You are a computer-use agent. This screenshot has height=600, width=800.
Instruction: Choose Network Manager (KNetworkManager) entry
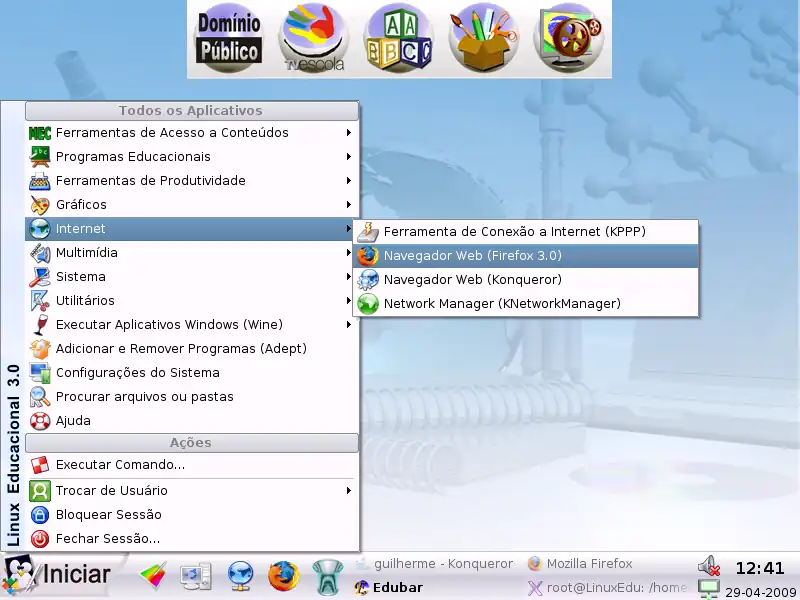pyautogui.click(x=502, y=303)
